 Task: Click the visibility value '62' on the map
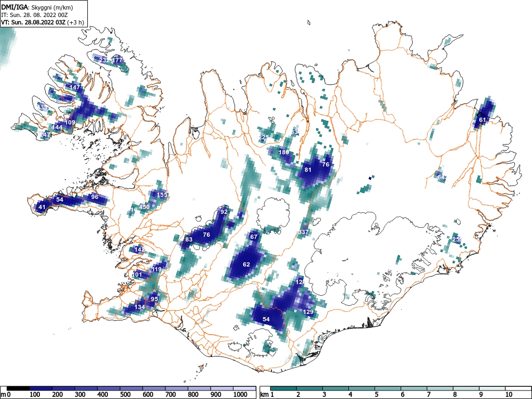[246, 264]
